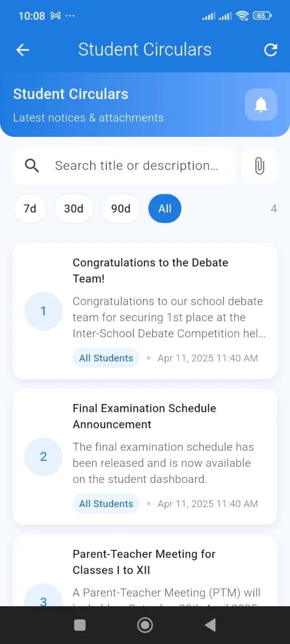
Task: Open the attachments paperclip filter
Action: pyautogui.click(x=259, y=166)
